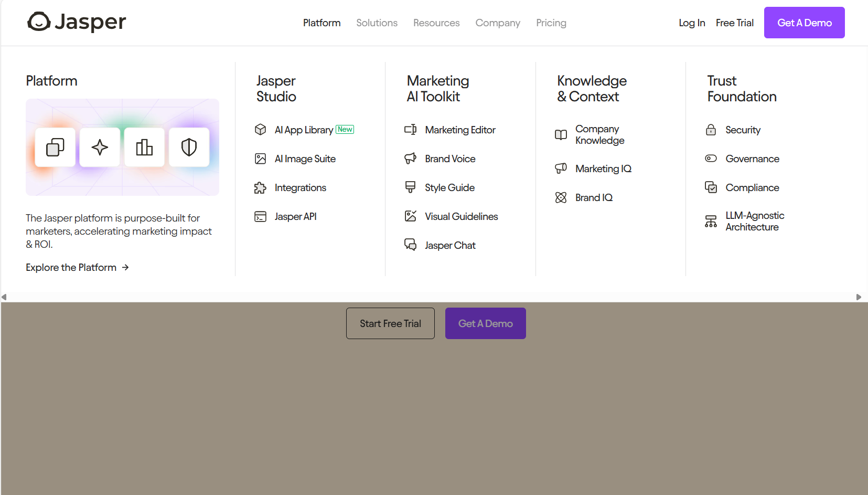Click the Security lock icon
Image resolution: width=868 pixels, height=495 pixels.
tap(711, 130)
